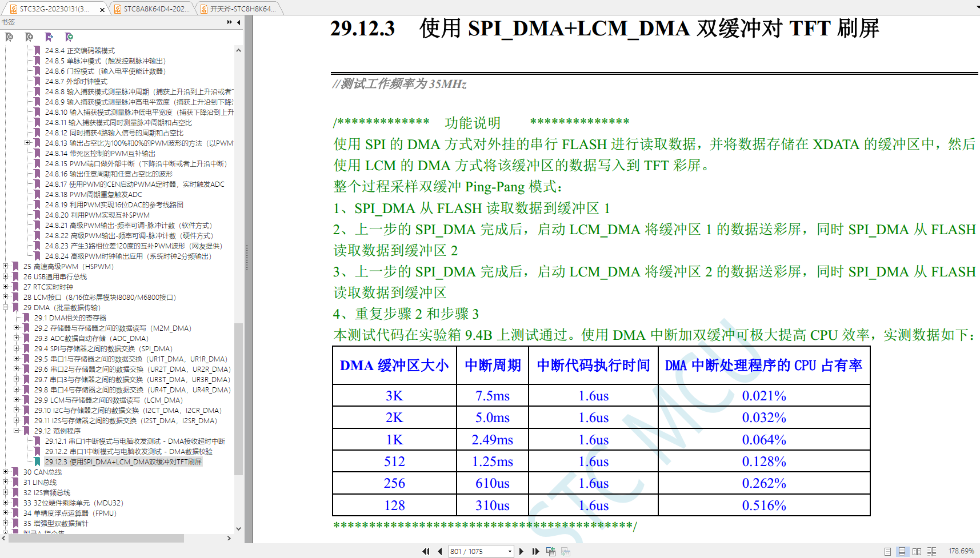
Task: Expand chapter 25 高速高级PWM
Action: (x=6, y=266)
